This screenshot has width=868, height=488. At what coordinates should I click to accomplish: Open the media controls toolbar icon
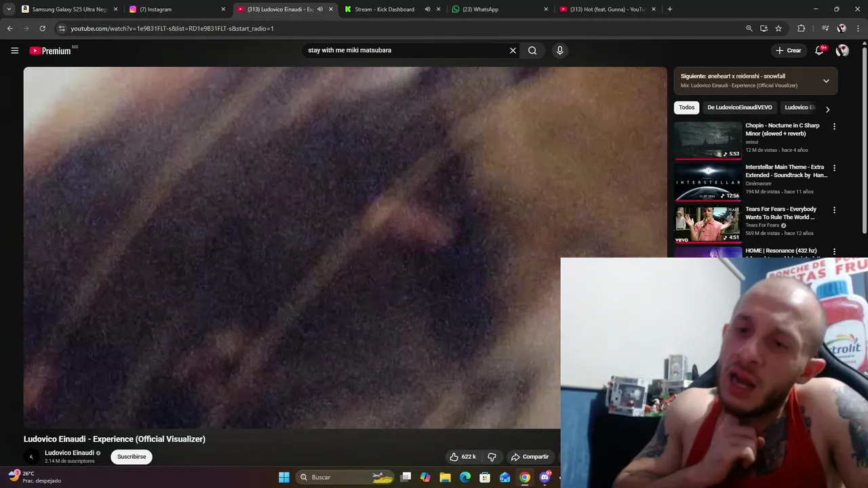[x=825, y=28]
